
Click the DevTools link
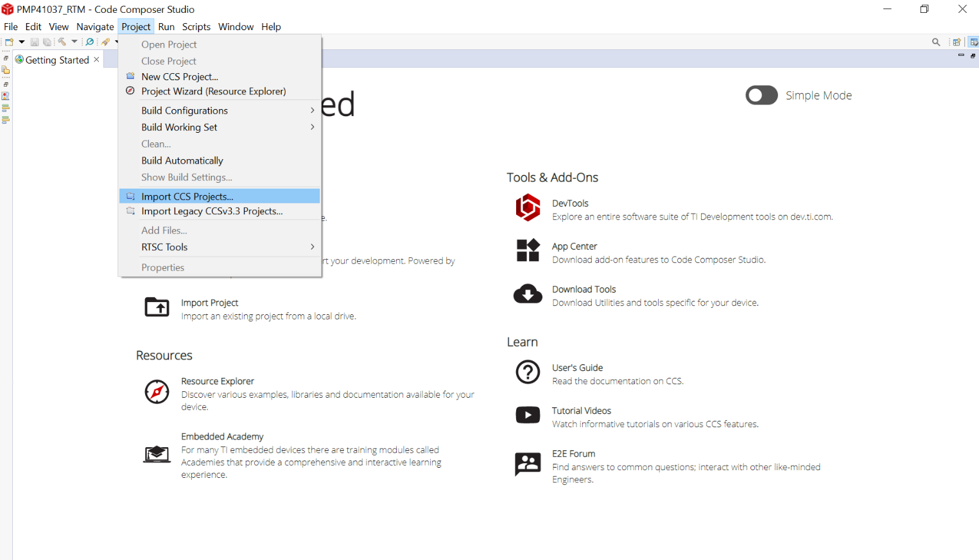point(570,203)
